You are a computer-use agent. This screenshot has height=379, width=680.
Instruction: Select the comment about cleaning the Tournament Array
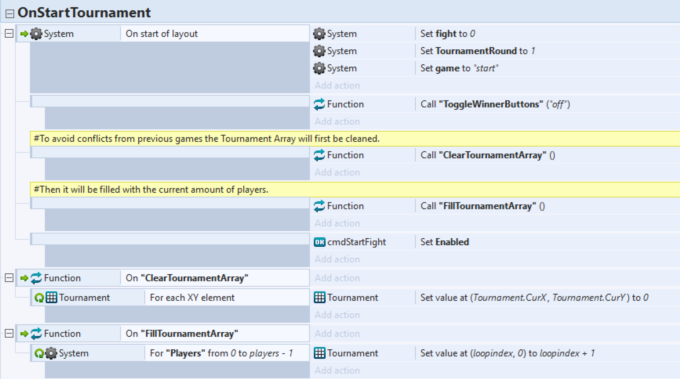point(355,139)
